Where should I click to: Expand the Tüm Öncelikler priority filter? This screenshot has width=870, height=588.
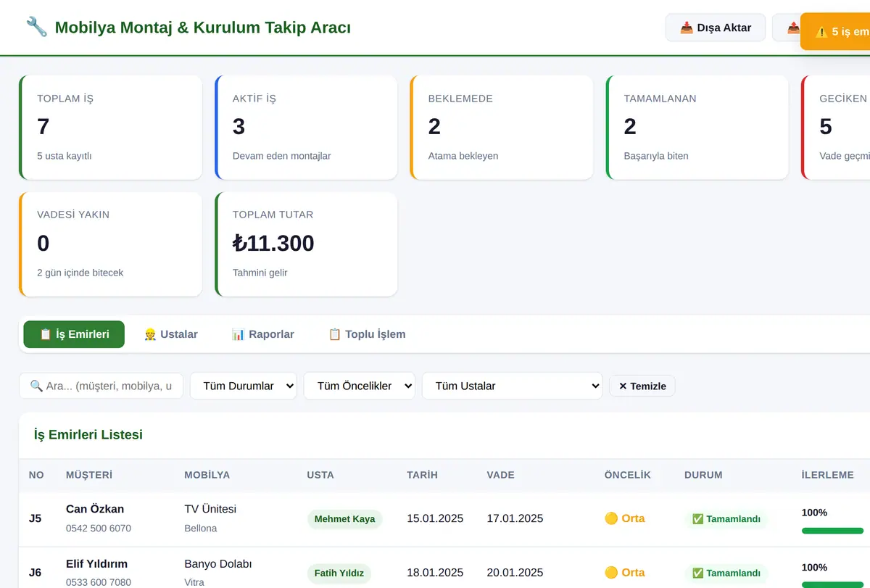point(359,386)
